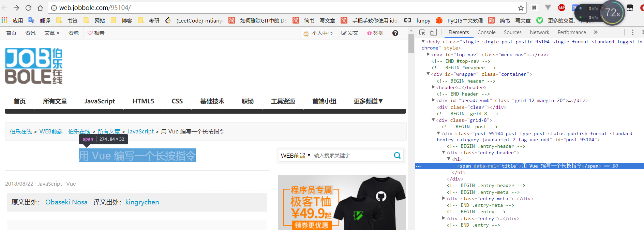Click the page vertical scrollbar thumb
This screenshot has height=230, width=644.
click(411, 44)
